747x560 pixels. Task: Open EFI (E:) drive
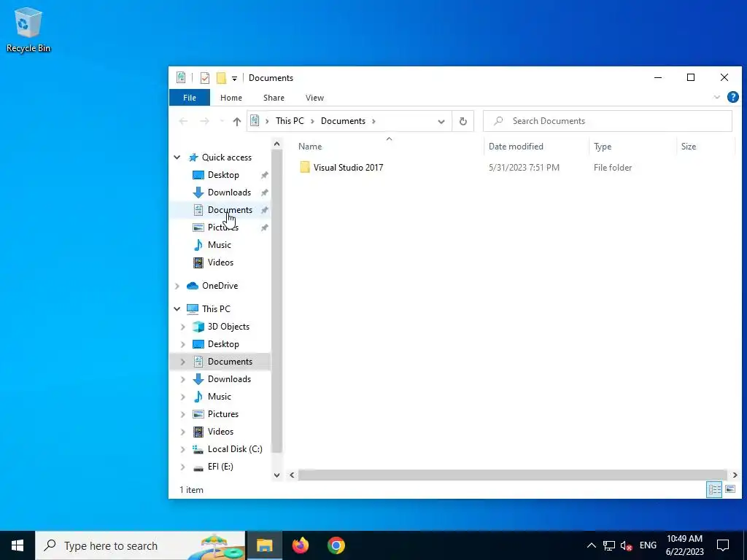220,467
